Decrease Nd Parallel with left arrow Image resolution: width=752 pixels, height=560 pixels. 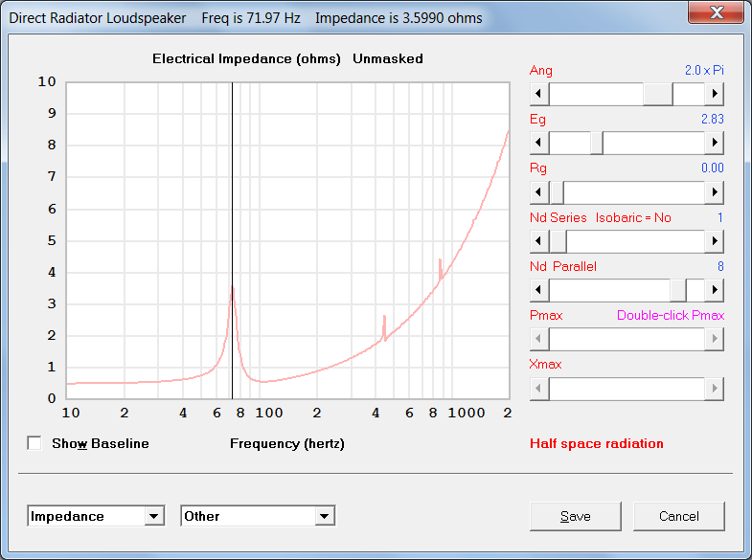tap(539, 290)
